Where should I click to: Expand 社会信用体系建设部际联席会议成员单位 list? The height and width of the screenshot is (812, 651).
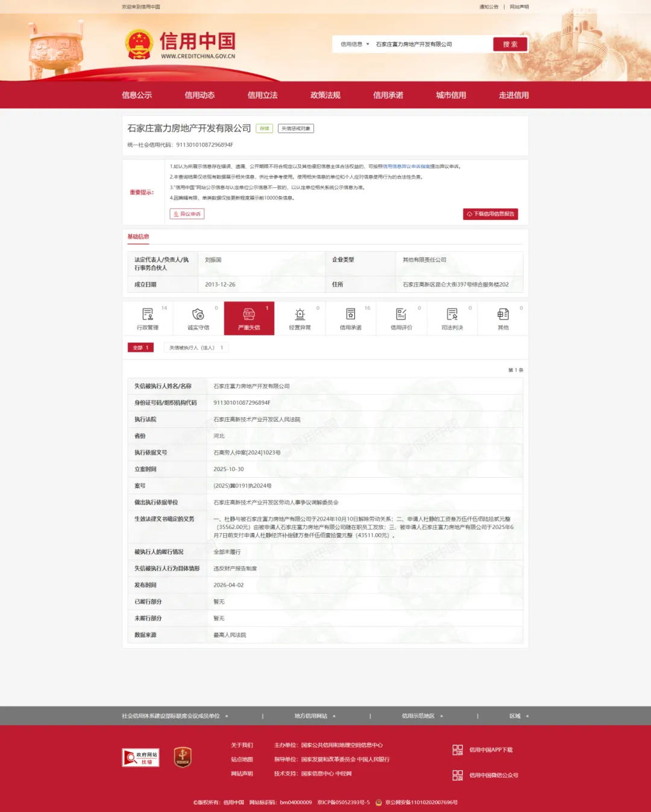pyautogui.click(x=175, y=716)
